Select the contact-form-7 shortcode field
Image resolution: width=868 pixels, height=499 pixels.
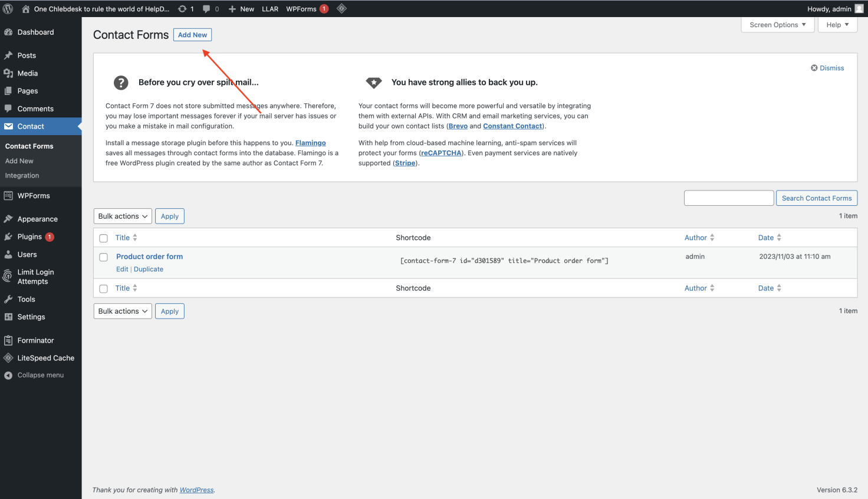(504, 261)
